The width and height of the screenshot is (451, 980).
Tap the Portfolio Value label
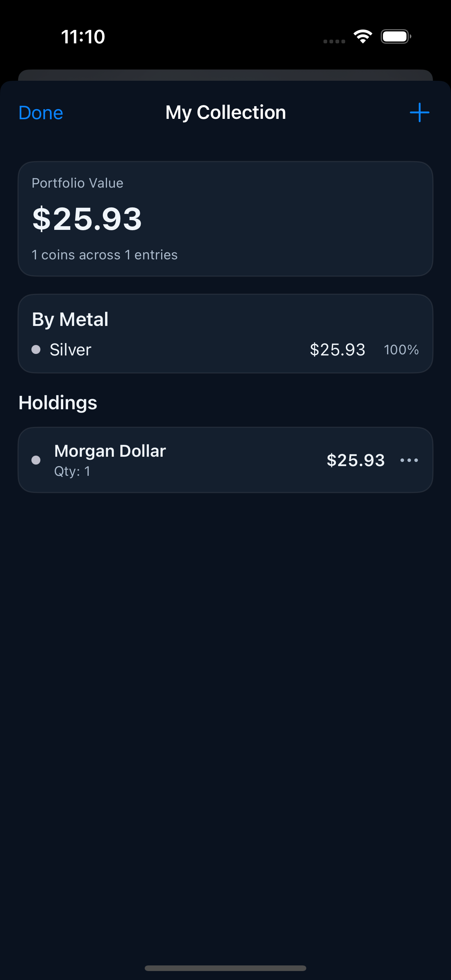77,183
